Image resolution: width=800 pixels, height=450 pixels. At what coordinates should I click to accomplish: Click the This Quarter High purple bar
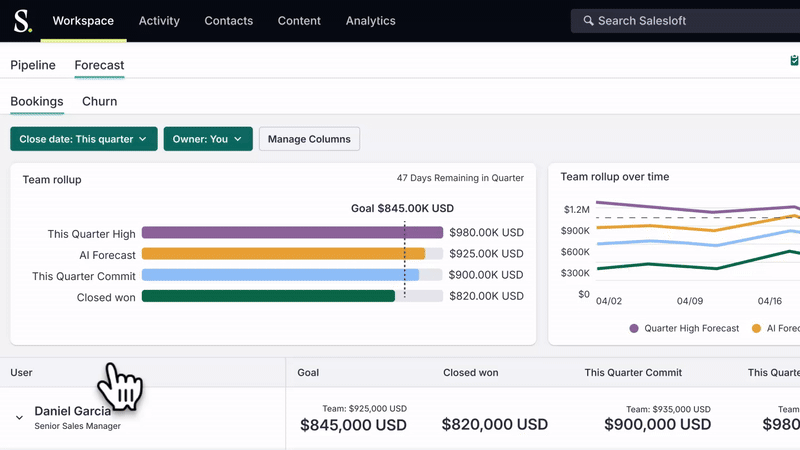click(292, 233)
